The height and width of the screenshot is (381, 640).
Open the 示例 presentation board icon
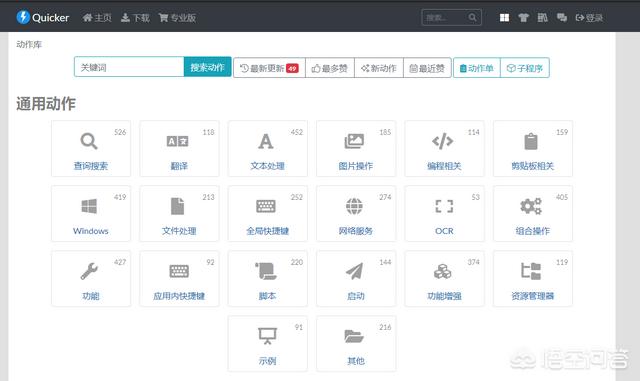pos(267,336)
